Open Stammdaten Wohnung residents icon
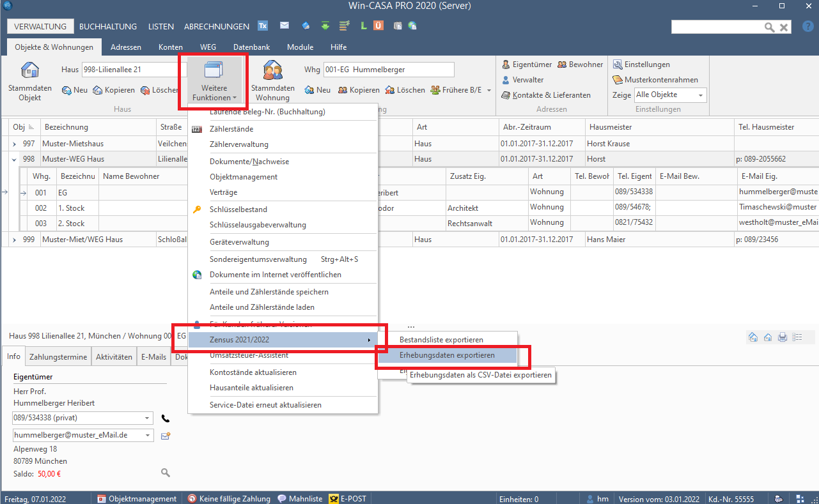The image size is (819, 504). [x=273, y=70]
